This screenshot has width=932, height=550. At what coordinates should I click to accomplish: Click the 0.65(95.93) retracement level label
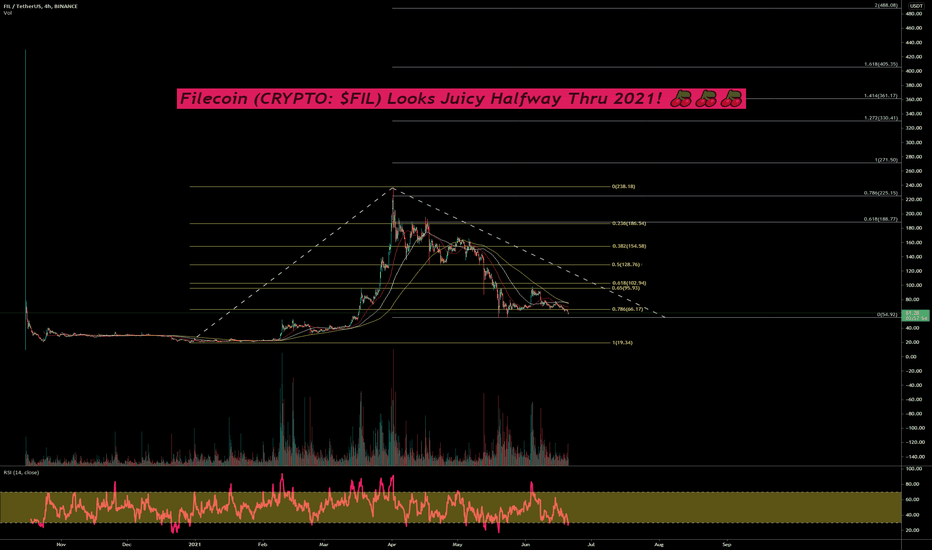(x=626, y=288)
